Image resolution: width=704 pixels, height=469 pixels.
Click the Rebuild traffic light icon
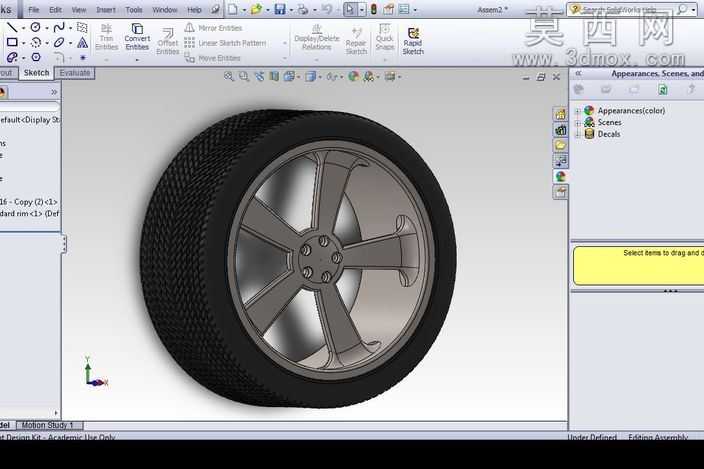[x=374, y=9]
